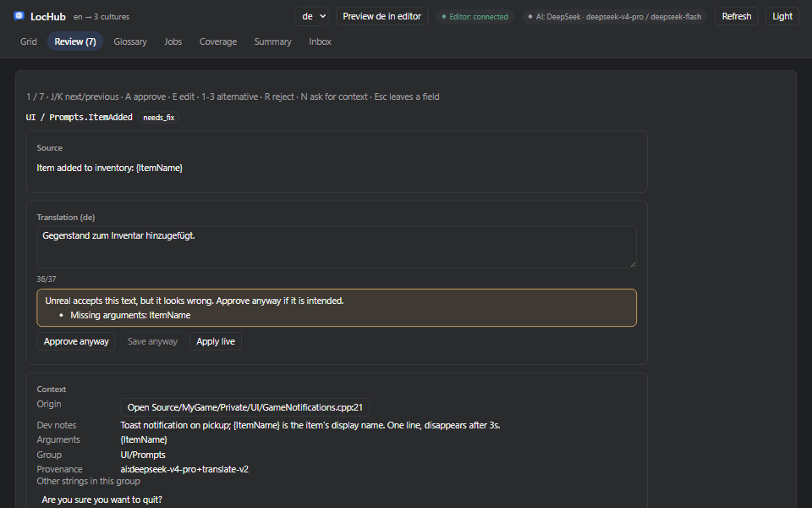Click Preview de in editor button
Viewport: 812px width, 508px height.
click(382, 16)
